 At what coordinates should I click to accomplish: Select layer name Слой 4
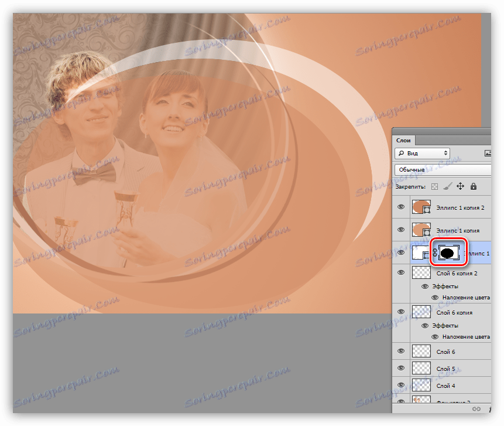(x=445, y=386)
